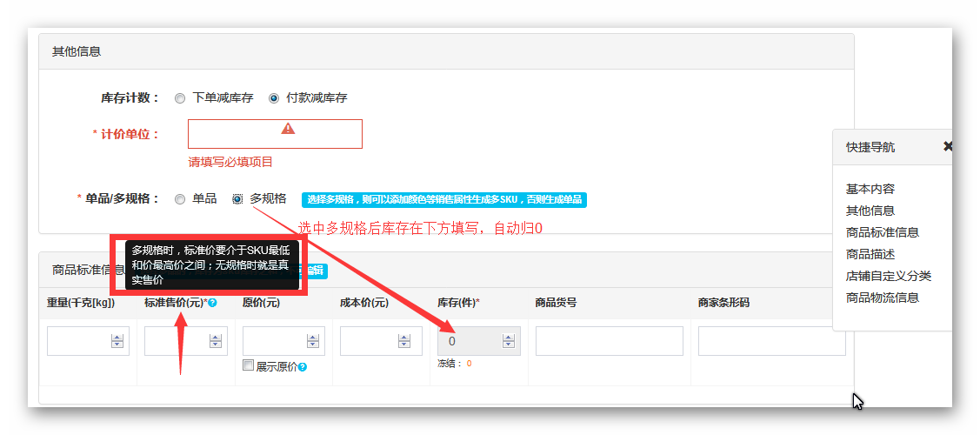
Task: Jump to 商品标准信息 in quick navigation
Action: click(x=883, y=232)
